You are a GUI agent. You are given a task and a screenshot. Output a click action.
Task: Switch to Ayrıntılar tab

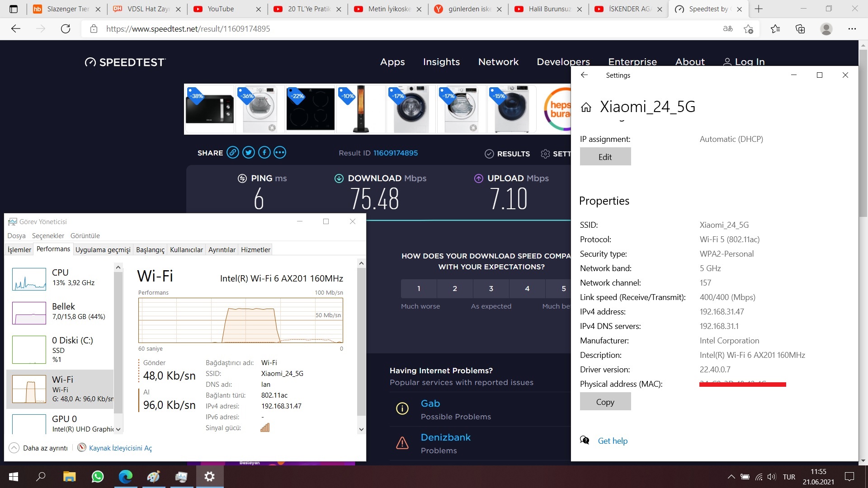coord(222,249)
